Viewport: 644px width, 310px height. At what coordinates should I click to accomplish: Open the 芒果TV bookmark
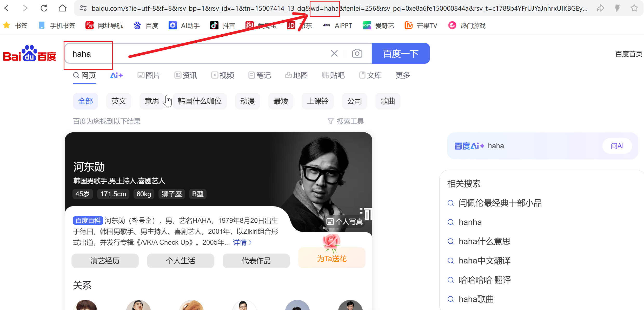coord(421,25)
